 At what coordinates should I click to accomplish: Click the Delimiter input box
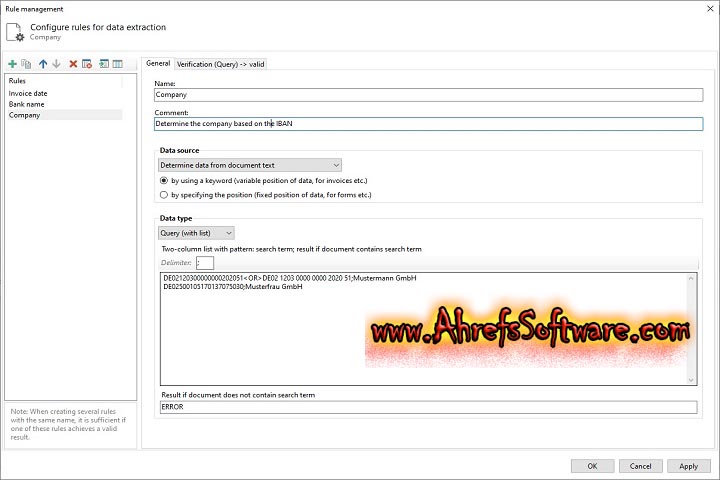tap(205, 263)
